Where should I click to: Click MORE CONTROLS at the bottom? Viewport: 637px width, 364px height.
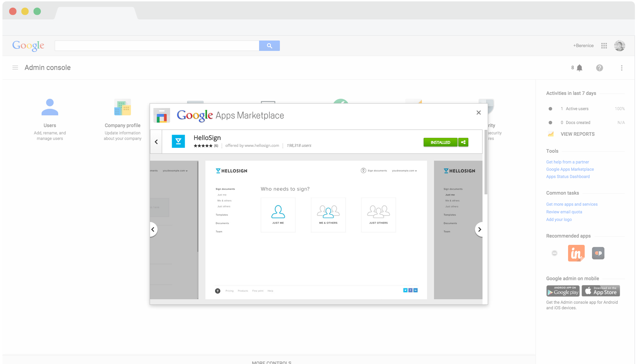[x=272, y=362]
